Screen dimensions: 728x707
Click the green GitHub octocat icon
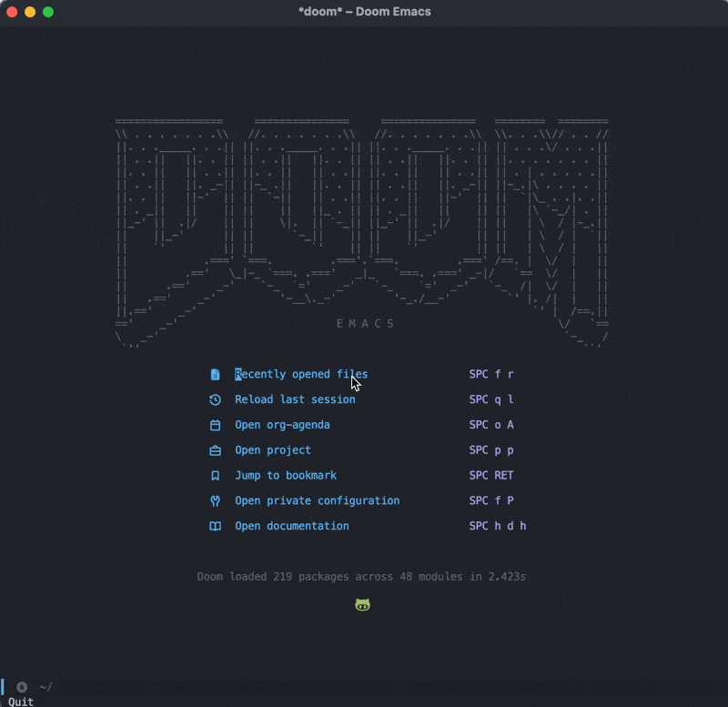coord(362,604)
